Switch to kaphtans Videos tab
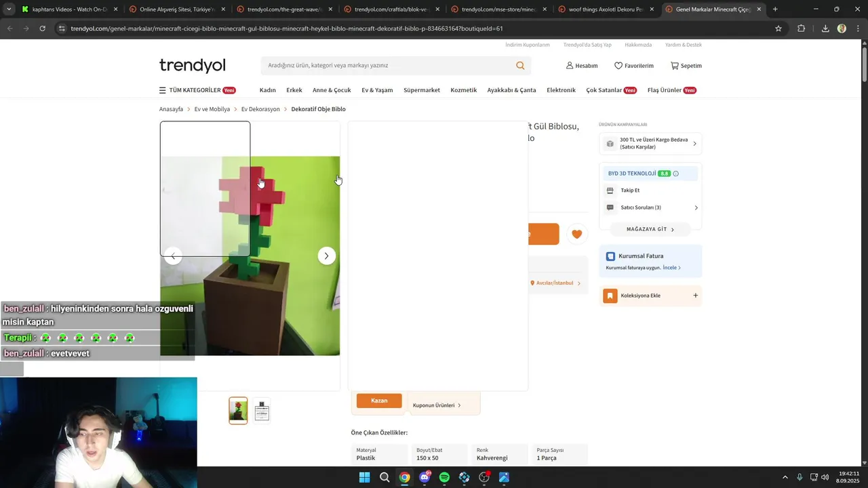The width and height of the screenshot is (868, 488). (69, 9)
